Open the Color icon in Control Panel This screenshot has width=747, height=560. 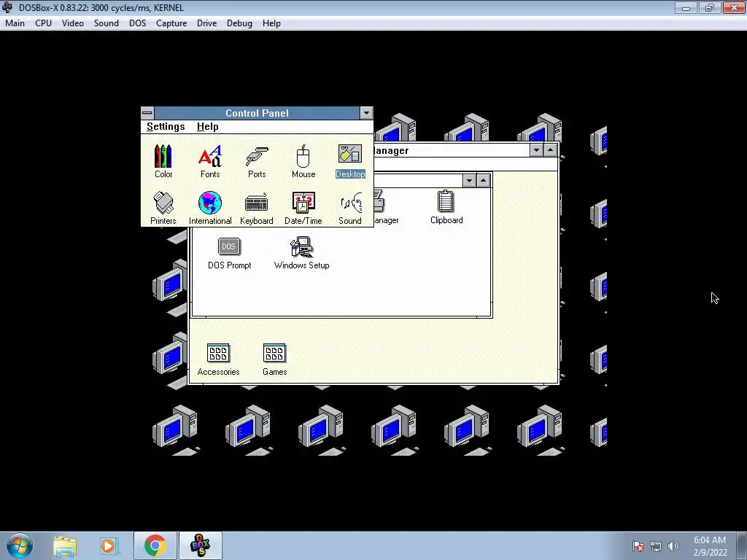(163, 161)
